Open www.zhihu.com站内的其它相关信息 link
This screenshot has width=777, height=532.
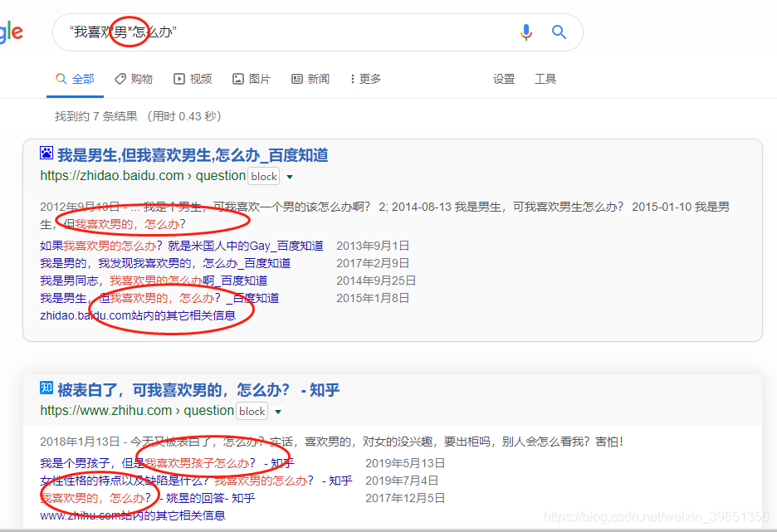133,515
